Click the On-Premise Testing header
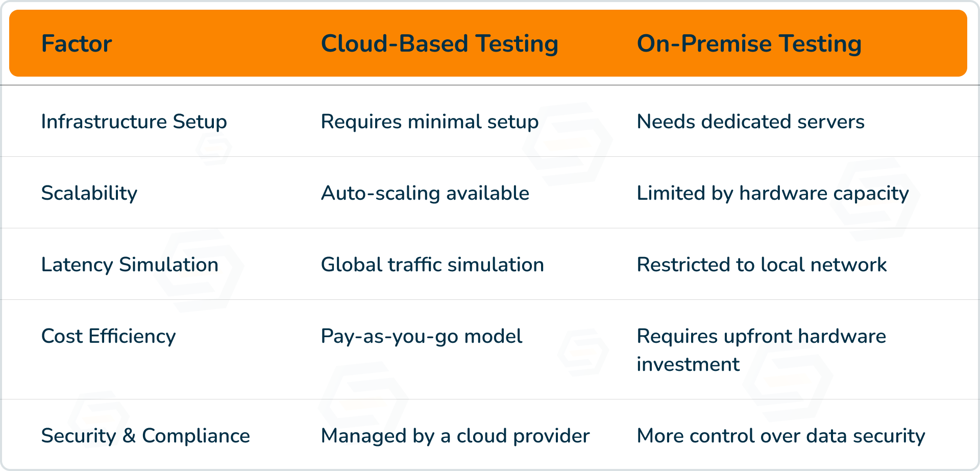The height and width of the screenshot is (471, 980). (x=749, y=44)
